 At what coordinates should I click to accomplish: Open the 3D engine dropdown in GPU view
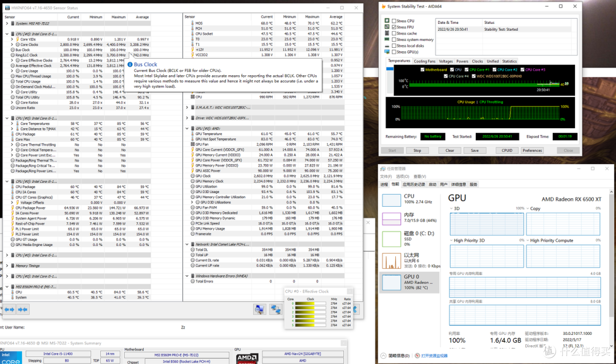pyautogui.click(x=451, y=208)
